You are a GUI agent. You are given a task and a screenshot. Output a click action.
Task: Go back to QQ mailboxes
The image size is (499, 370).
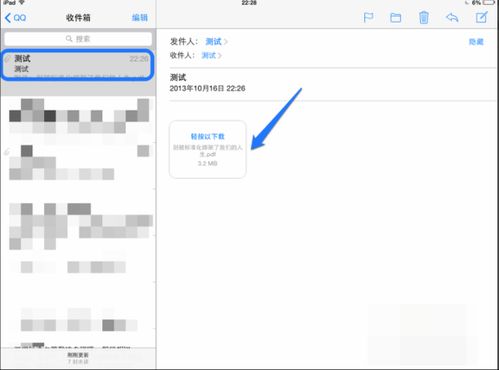[x=16, y=18]
